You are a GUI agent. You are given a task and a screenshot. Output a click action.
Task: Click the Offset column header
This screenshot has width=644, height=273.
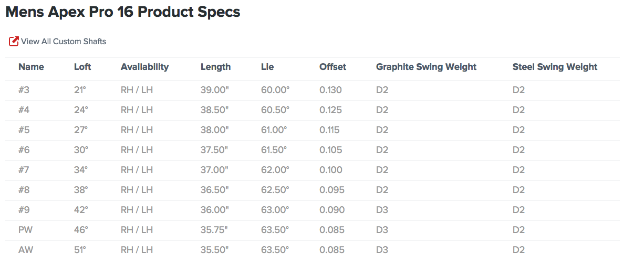pos(333,67)
